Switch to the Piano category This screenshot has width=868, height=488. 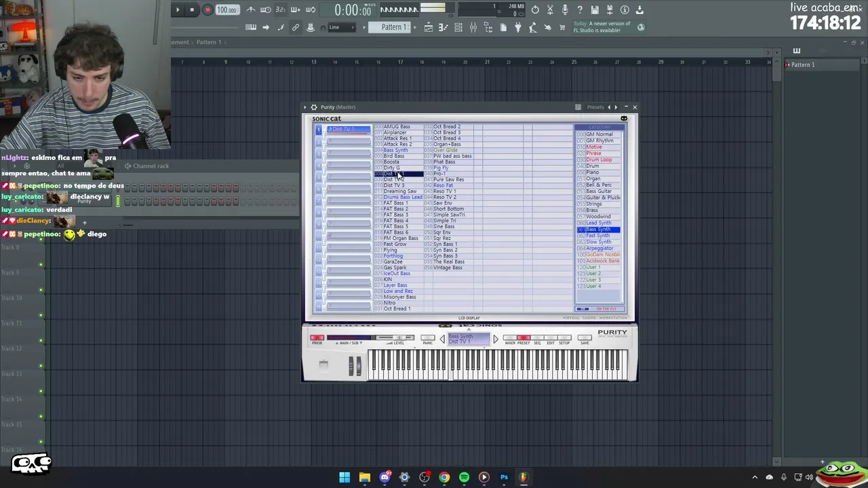pos(593,172)
